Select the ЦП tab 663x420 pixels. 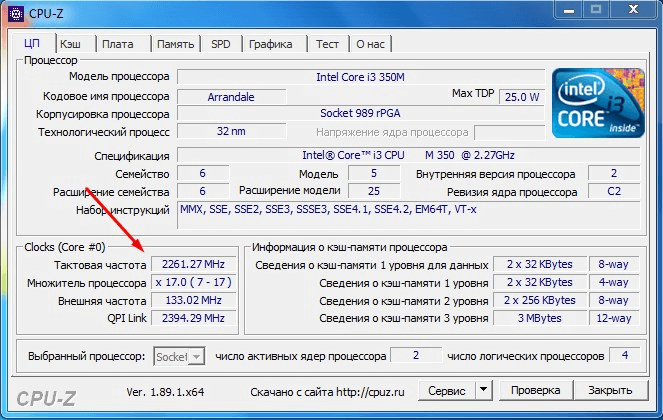coord(32,43)
